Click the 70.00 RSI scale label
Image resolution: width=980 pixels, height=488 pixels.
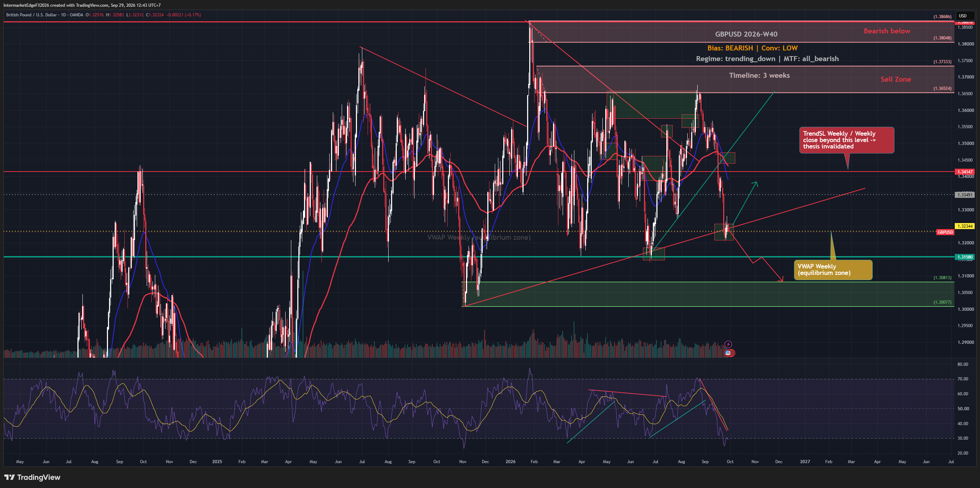point(963,379)
